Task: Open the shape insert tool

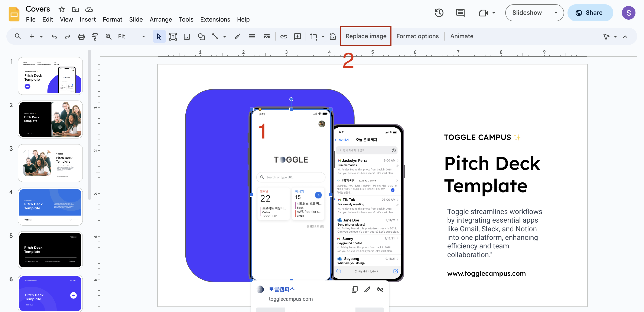Action: (x=201, y=36)
